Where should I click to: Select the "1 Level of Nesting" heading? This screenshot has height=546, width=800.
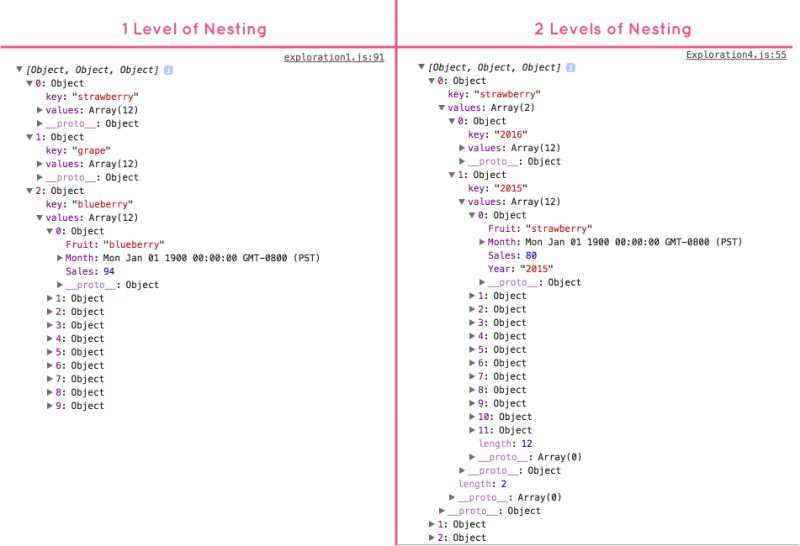(194, 29)
